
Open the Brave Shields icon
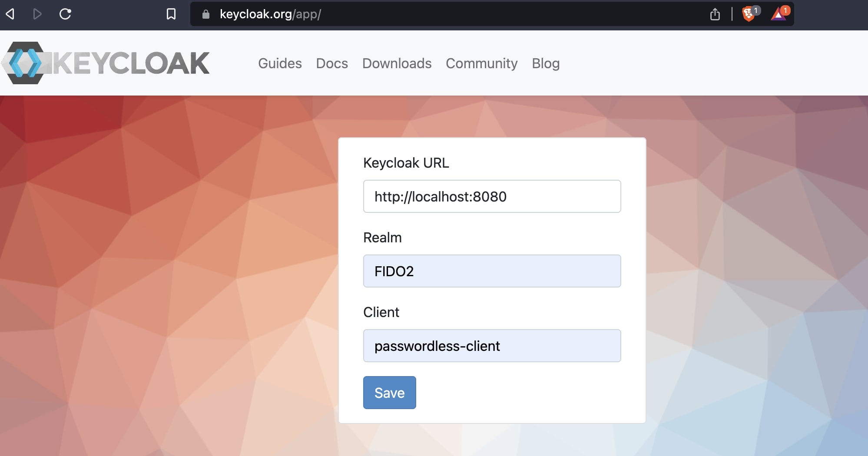[749, 14]
